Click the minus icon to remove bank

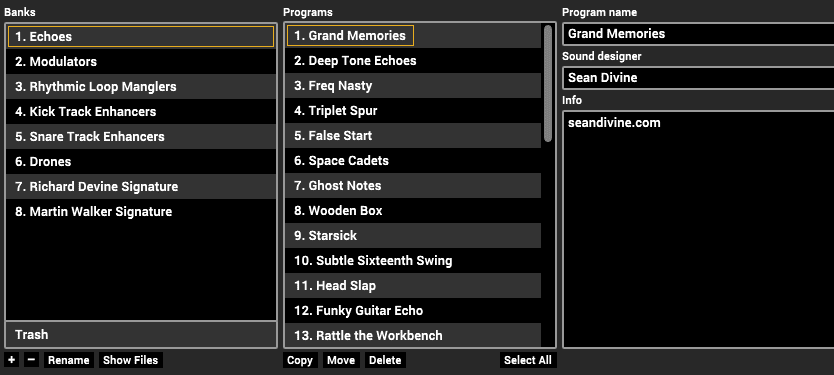[31, 360]
